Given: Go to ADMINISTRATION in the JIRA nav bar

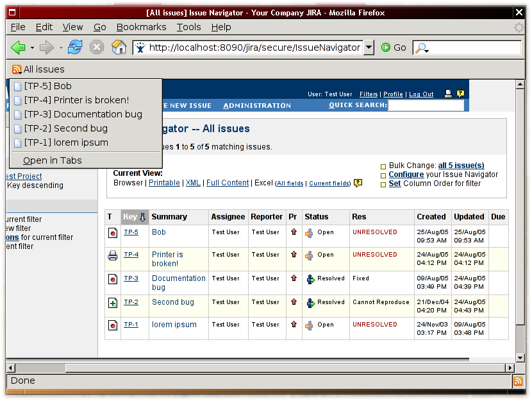Looking at the screenshot, I should tap(257, 106).
